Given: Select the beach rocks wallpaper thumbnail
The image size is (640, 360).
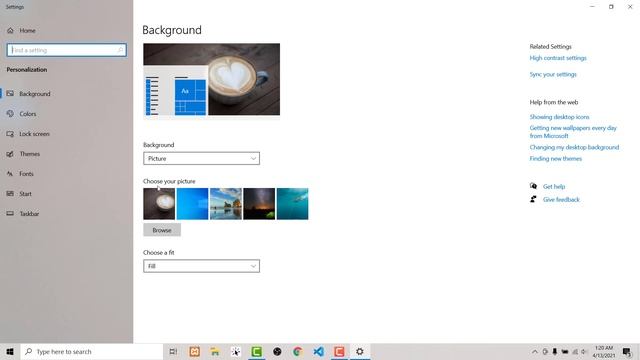Looking at the screenshot, I should coord(226,204).
